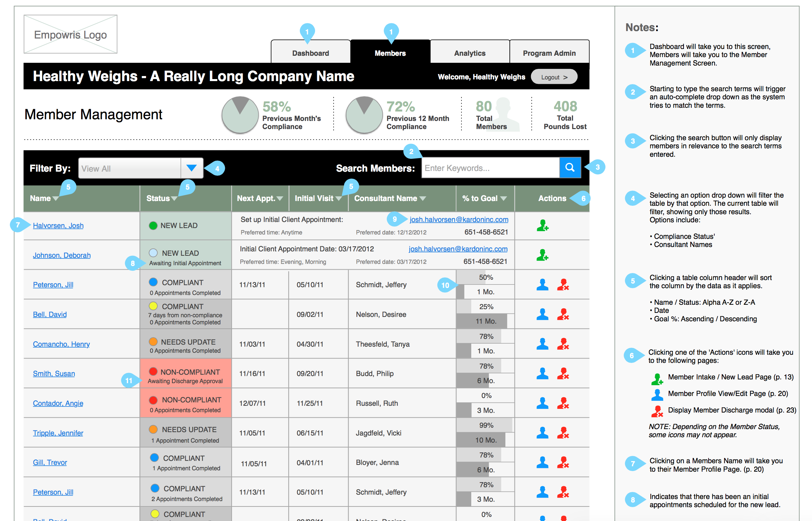Click discharge icon for Tripple, Jennifer
This screenshot has height=521, width=812.
tap(563, 433)
